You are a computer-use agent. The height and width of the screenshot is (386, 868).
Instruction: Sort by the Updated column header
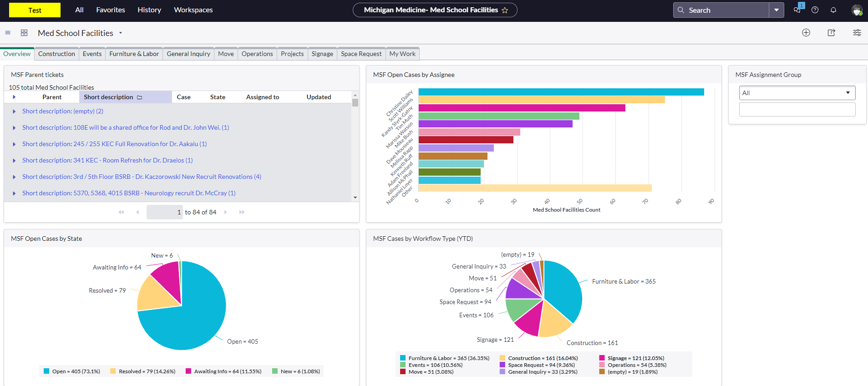pos(319,97)
